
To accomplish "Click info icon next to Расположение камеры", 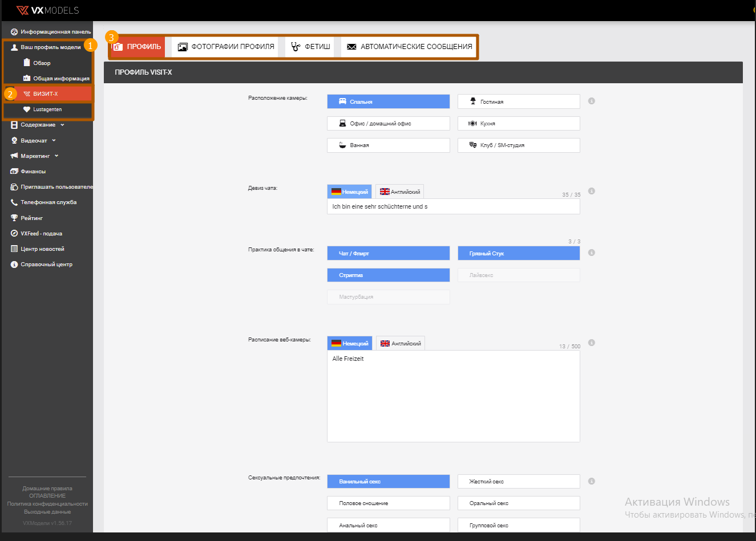I will pyautogui.click(x=592, y=101).
